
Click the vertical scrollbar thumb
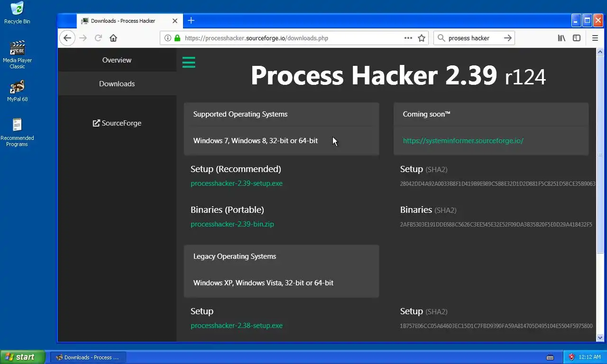pos(600,154)
